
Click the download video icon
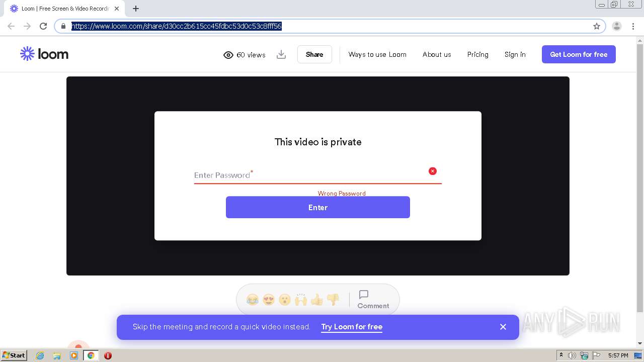coord(281,54)
